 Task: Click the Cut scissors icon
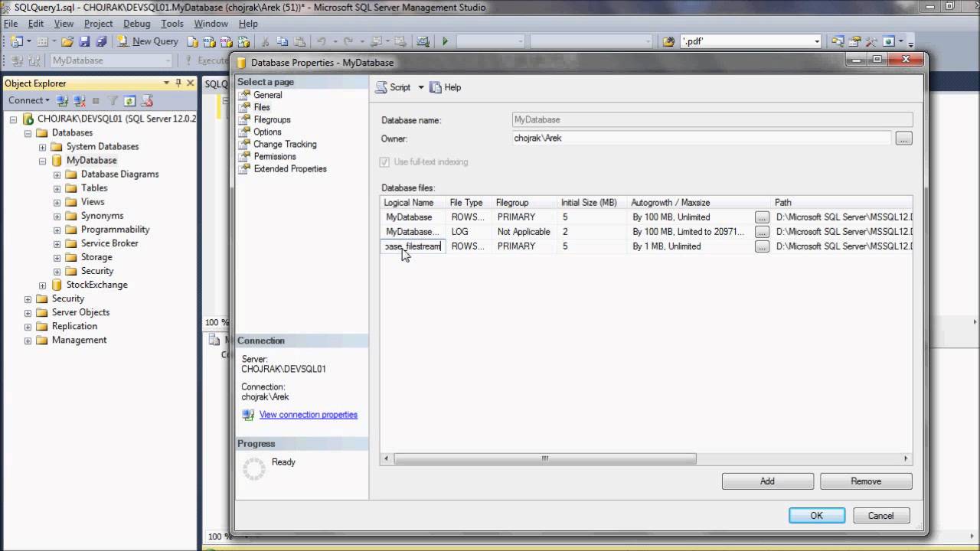pyautogui.click(x=266, y=41)
